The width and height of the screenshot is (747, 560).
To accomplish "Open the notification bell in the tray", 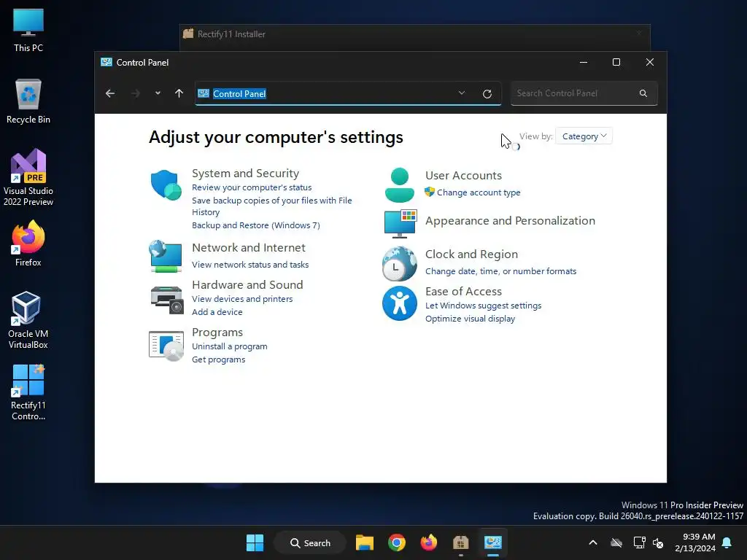I will 727,542.
